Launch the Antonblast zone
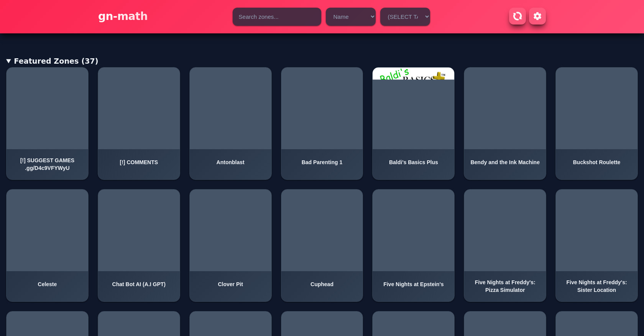This screenshot has height=336, width=644. pyautogui.click(x=230, y=124)
